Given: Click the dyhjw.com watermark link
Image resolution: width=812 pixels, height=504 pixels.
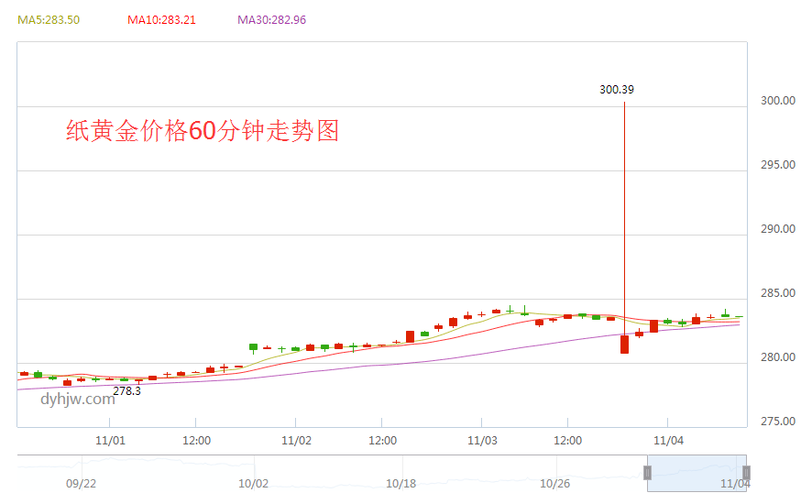Looking at the screenshot, I should click(x=77, y=399).
